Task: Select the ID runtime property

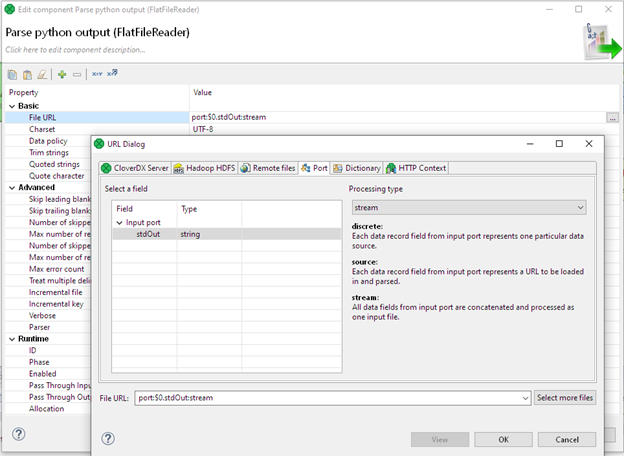Action: (x=32, y=351)
